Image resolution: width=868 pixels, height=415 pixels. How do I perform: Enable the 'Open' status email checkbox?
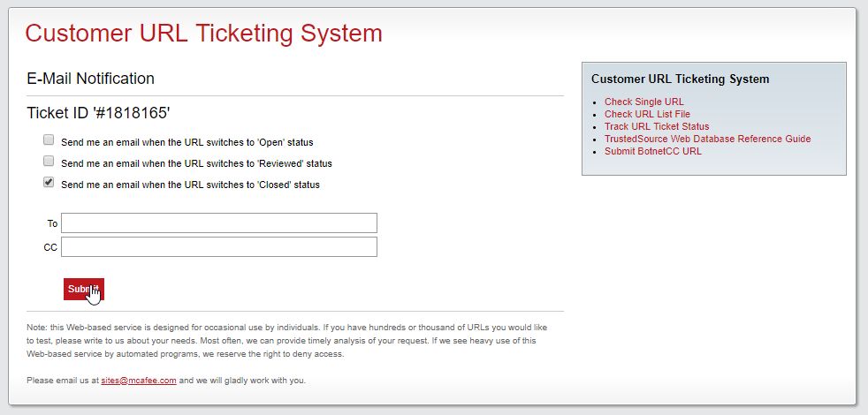49,140
